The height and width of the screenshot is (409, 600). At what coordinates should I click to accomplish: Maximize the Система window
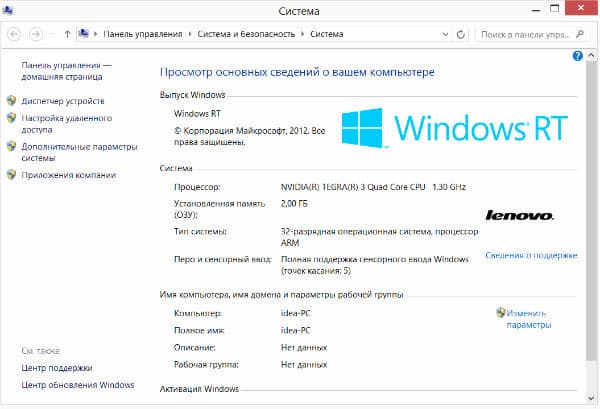554,9
